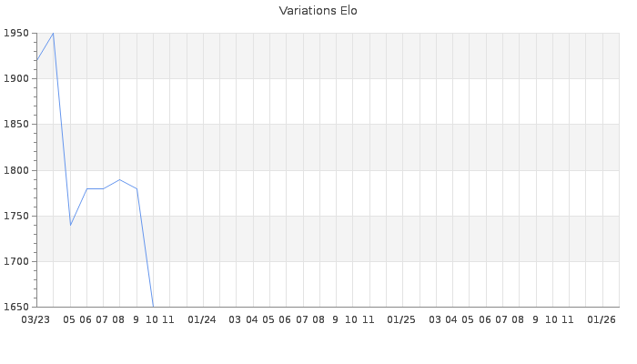Select the steep drop segment from 1950 to 1740
This screenshot has height=364, width=637.
click(x=61, y=127)
